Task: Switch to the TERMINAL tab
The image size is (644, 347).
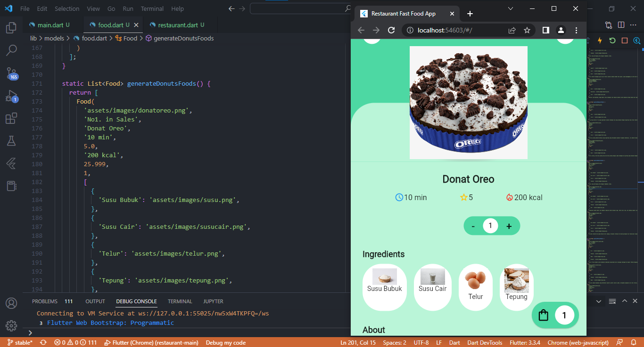Action: point(180,301)
